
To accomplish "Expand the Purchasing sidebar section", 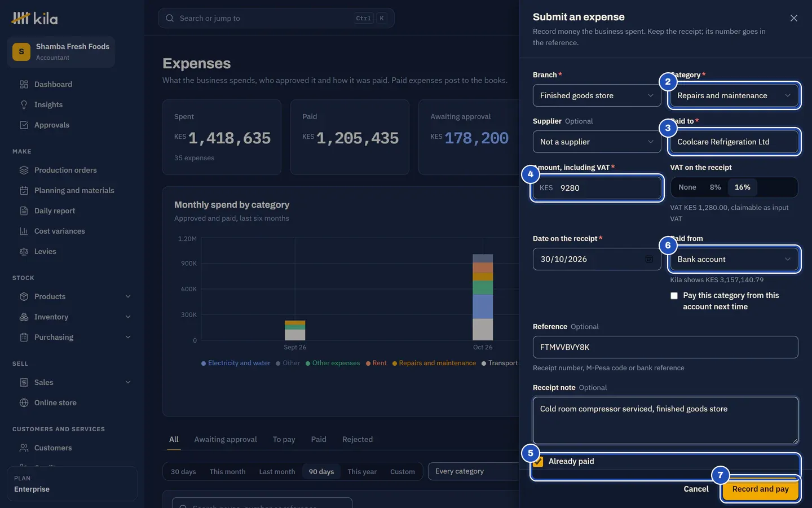I will click(x=128, y=337).
